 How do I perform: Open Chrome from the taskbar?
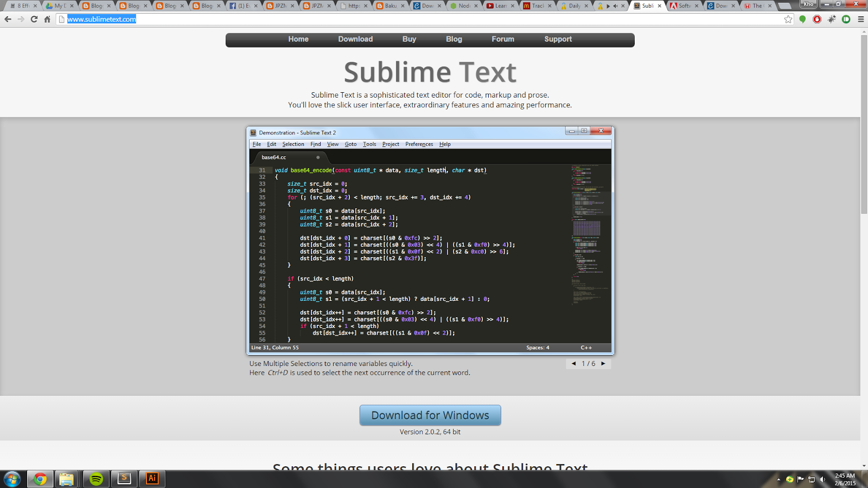(x=40, y=479)
